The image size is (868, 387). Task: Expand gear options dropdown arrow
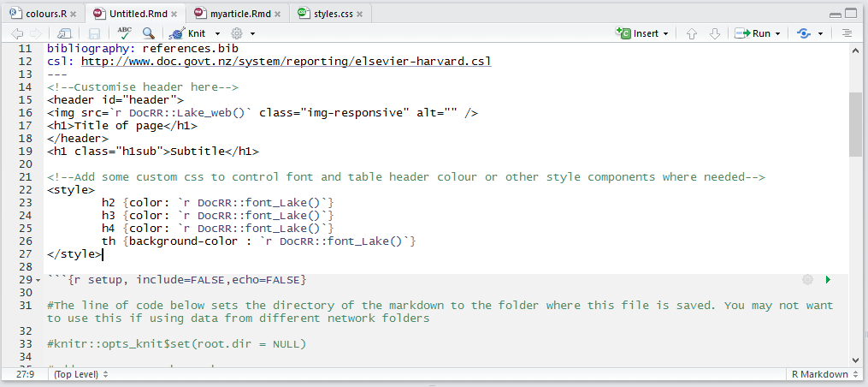(252, 34)
